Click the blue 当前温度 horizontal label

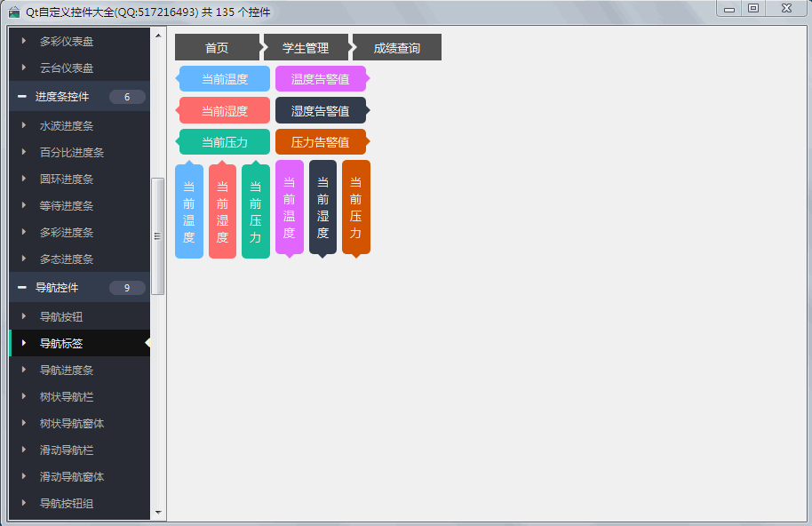click(224, 79)
